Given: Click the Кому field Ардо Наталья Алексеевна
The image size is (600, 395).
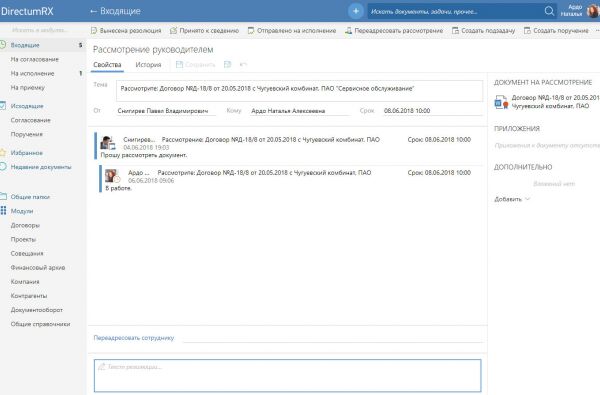Looking at the screenshot, I should [300, 111].
